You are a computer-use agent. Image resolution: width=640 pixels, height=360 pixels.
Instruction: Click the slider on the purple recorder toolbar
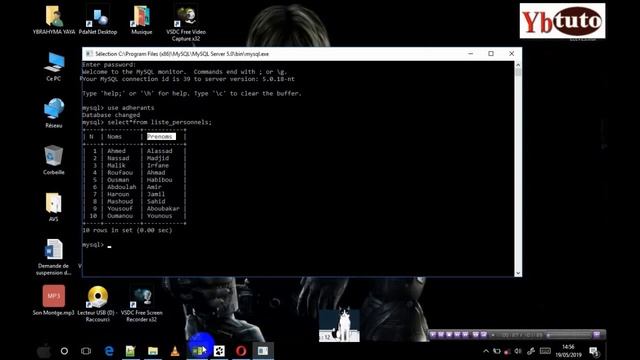pyautogui.click(x=548, y=335)
